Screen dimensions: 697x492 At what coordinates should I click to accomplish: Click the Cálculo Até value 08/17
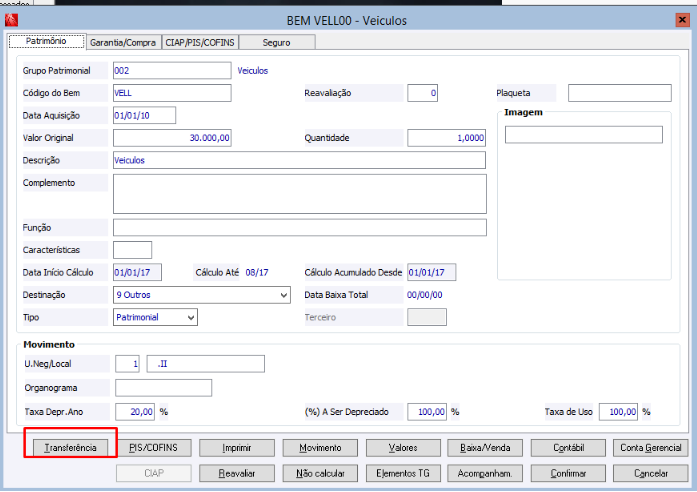click(257, 272)
